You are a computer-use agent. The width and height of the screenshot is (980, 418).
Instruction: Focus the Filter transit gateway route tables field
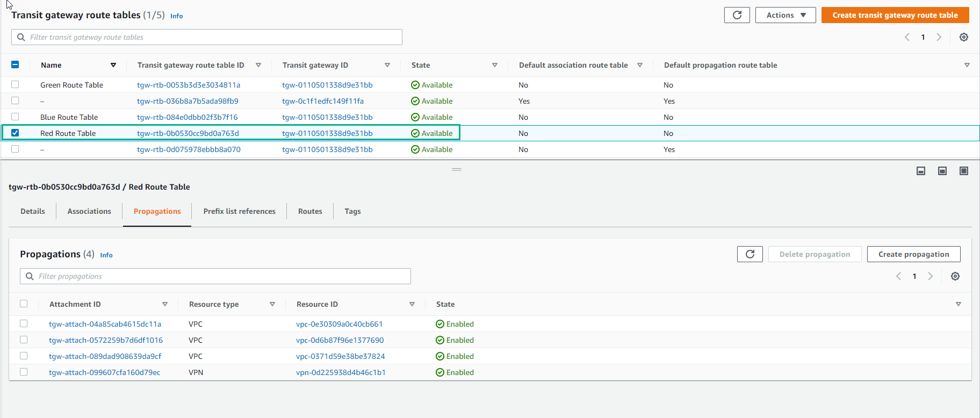[x=207, y=37]
